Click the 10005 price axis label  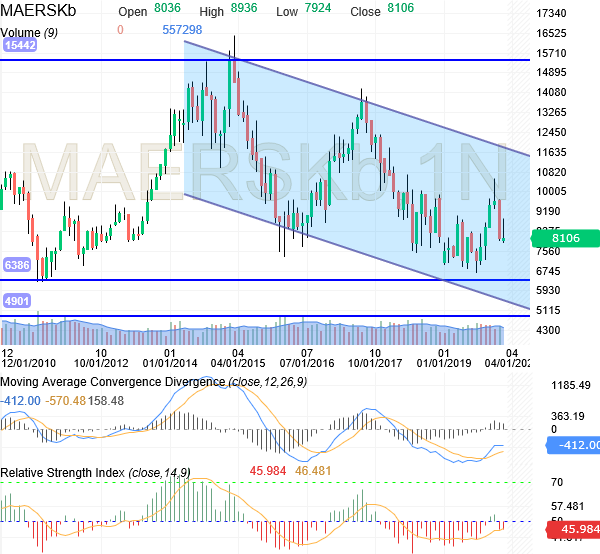coord(551,191)
